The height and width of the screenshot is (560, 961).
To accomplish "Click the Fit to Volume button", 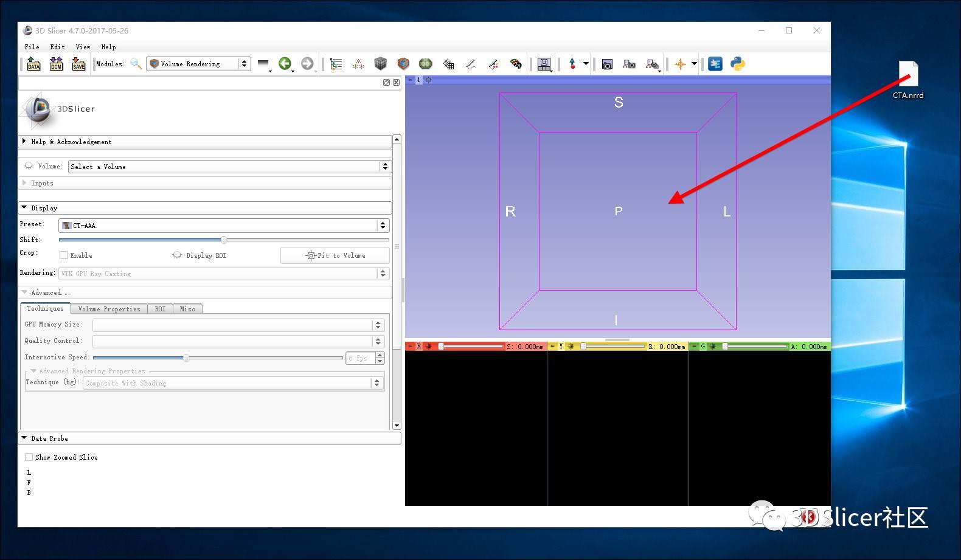I will click(x=335, y=255).
